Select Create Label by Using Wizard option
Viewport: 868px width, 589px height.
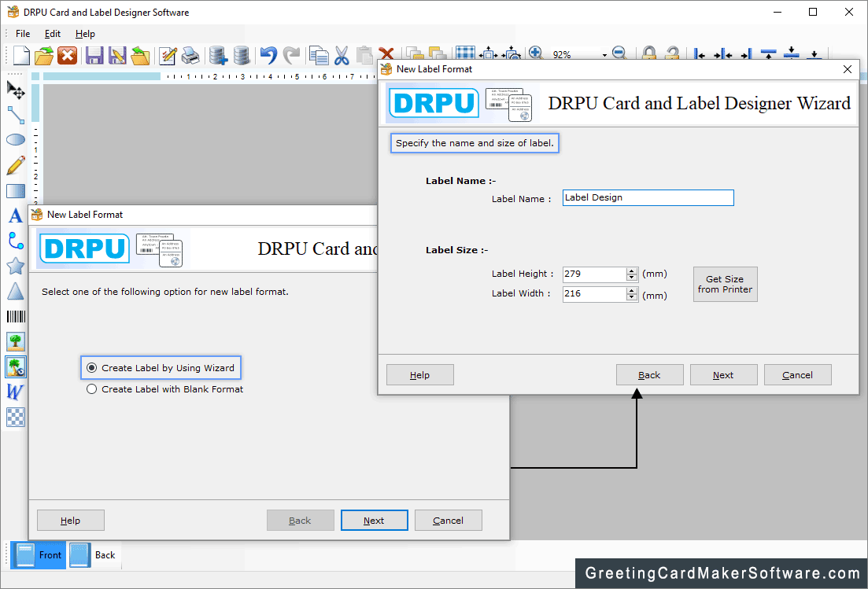pyautogui.click(x=161, y=368)
